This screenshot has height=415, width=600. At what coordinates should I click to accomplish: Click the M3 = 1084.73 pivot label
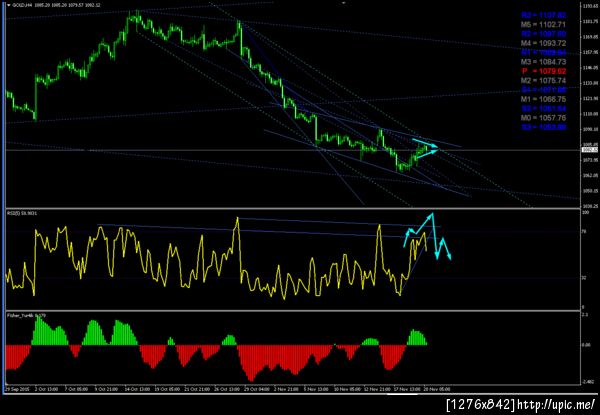[x=543, y=62]
